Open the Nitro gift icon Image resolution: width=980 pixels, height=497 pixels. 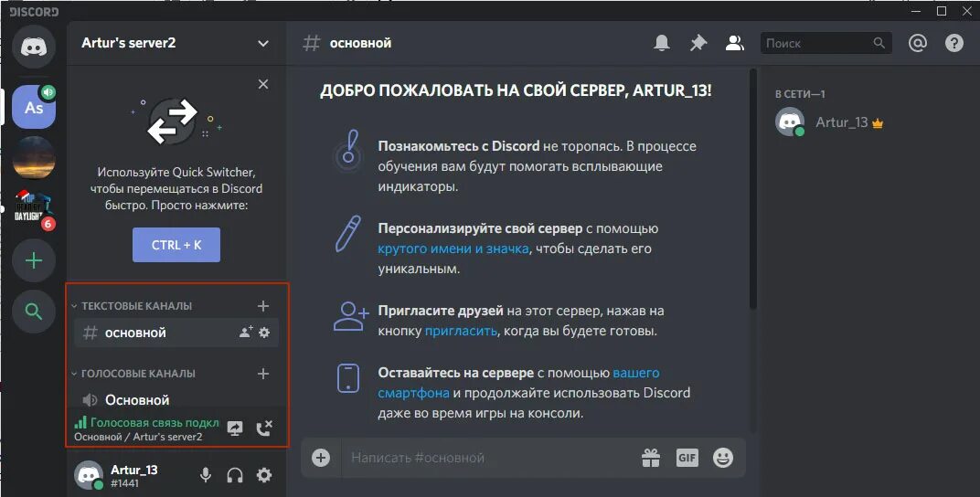tap(651, 459)
